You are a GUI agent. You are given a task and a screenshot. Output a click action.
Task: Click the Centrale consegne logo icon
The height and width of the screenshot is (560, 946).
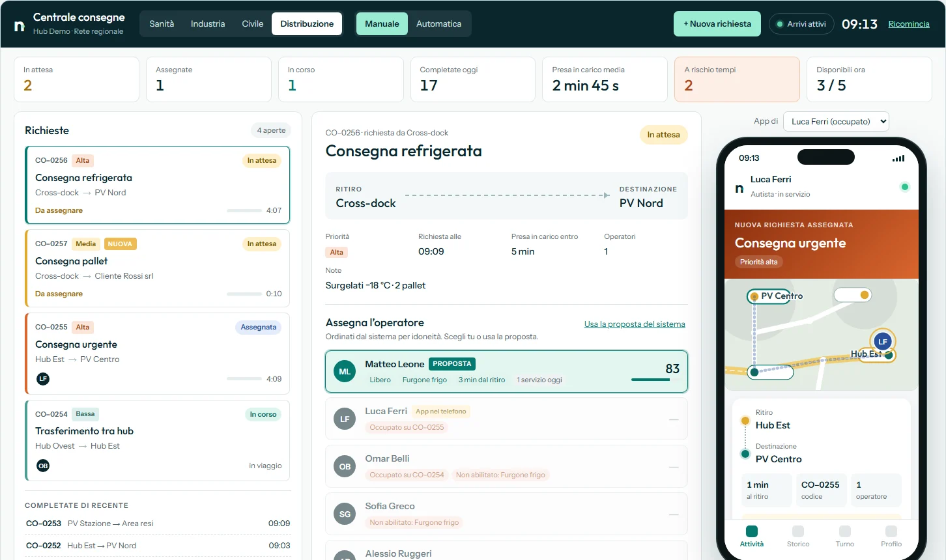(20, 26)
